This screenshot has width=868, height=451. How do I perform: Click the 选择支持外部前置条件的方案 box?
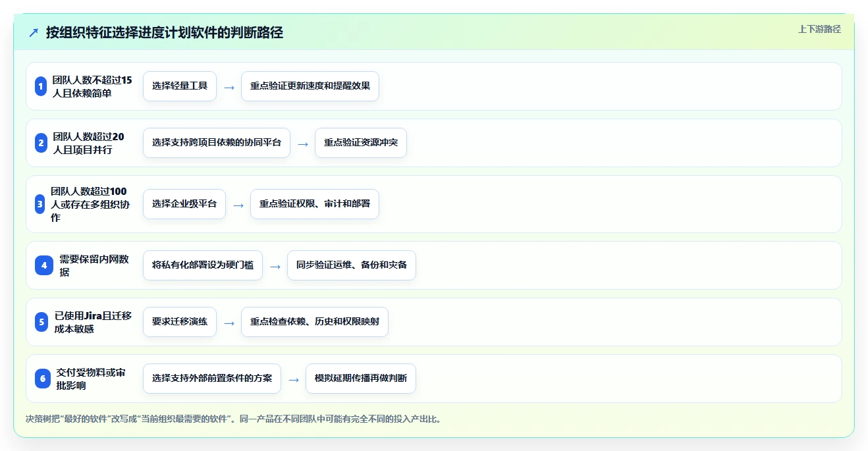(212, 379)
